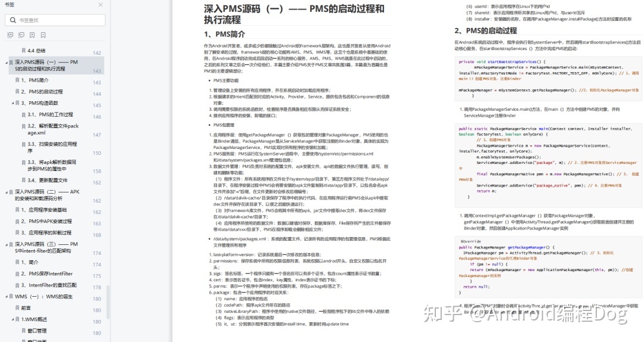This screenshot has height=342, width=644.
Task: Click bookmark icon beside 1、简介
Action: coord(17,262)
